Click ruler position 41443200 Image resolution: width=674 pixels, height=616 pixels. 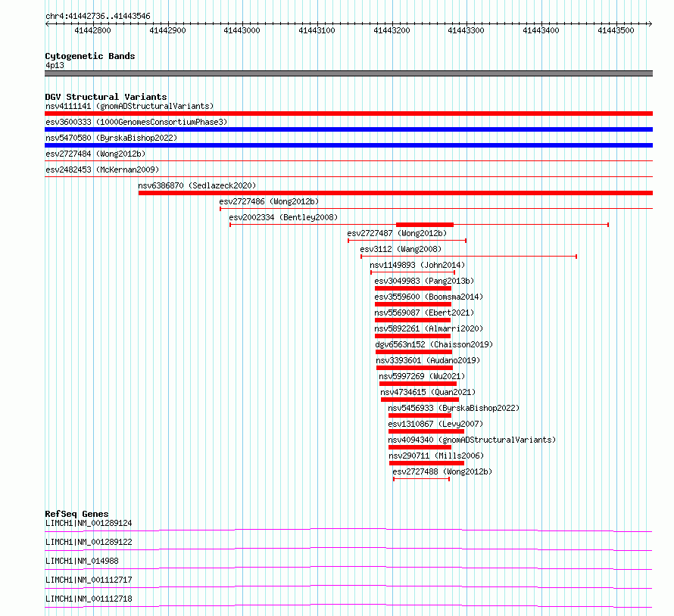coord(392,30)
